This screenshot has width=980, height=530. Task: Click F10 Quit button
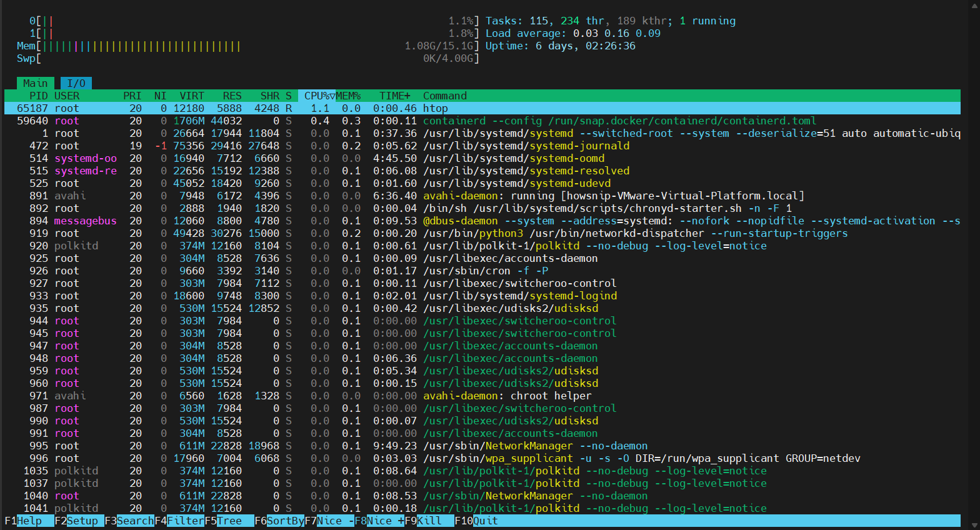[x=476, y=521]
